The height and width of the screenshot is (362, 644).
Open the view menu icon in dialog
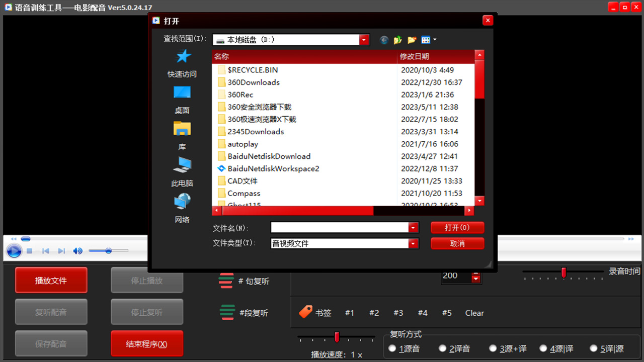click(x=428, y=40)
